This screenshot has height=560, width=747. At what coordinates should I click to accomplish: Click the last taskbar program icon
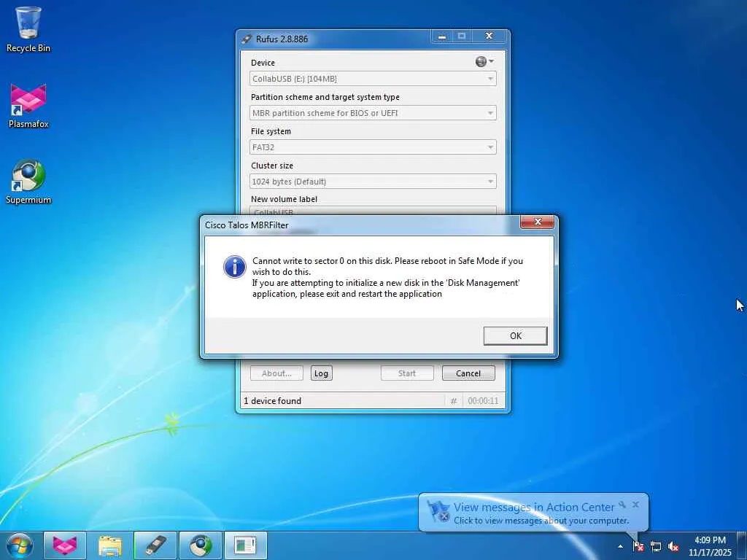(246, 545)
